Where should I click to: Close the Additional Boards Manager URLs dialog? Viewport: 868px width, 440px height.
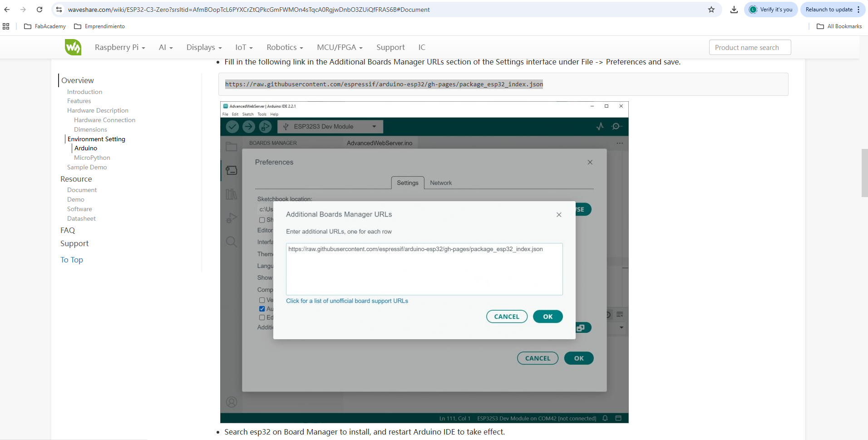[x=559, y=215]
